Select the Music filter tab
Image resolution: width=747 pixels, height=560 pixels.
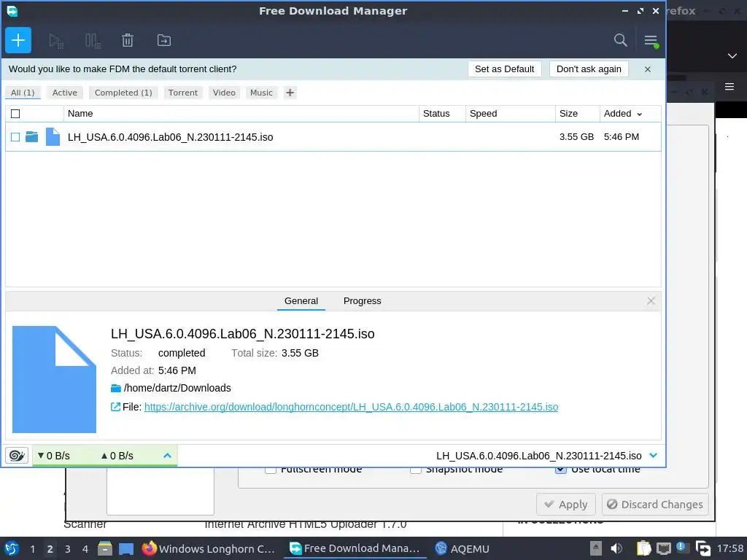(262, 93)
